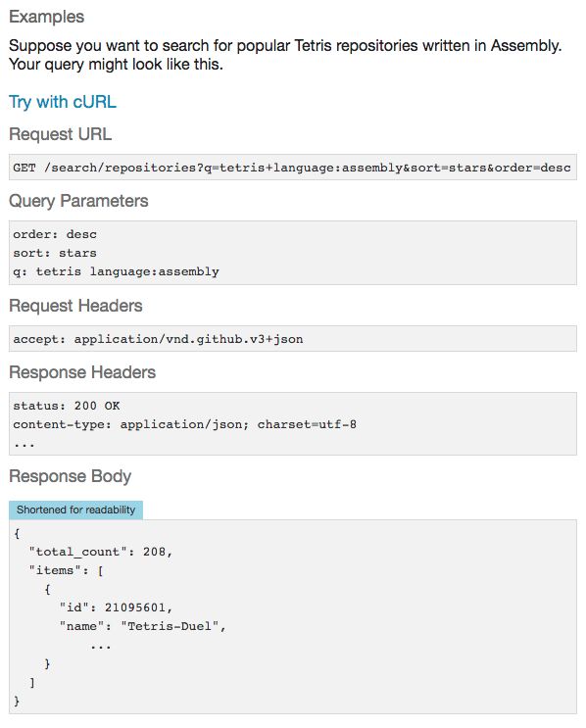Click the Response Body heading
Viewport: 586px width, 728px height.
pos(71,476)
